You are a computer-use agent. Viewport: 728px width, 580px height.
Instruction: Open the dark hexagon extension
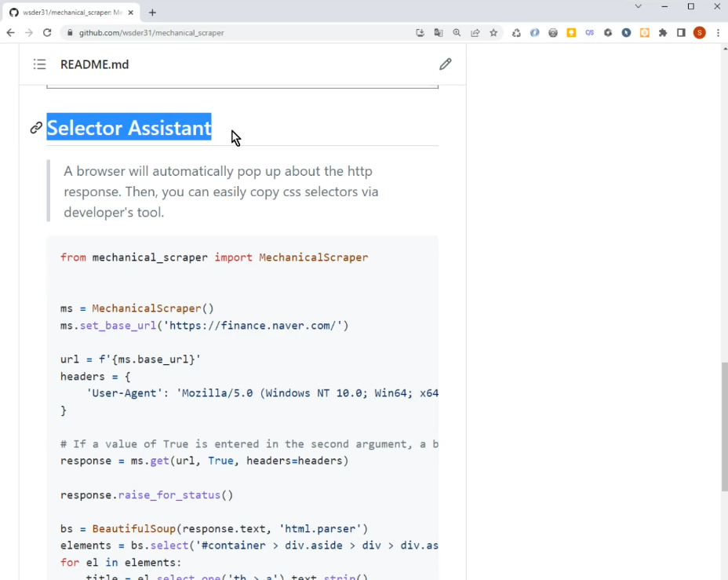pos(608,32)
